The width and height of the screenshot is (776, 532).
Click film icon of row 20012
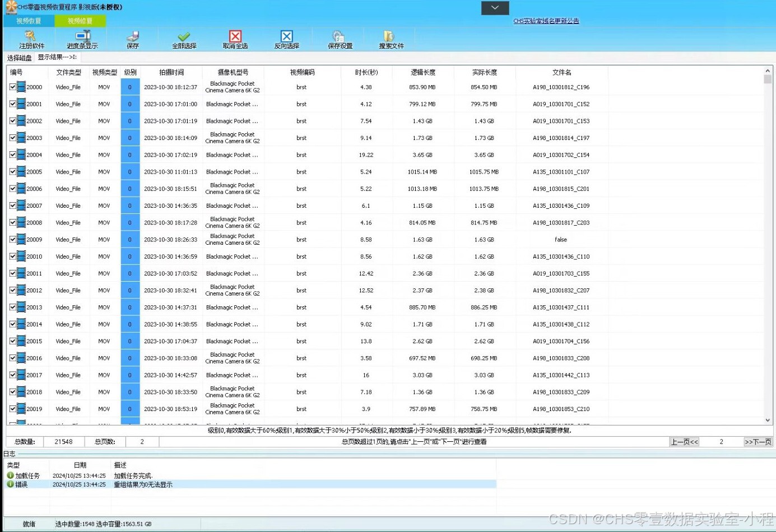[x=21, y=290]
